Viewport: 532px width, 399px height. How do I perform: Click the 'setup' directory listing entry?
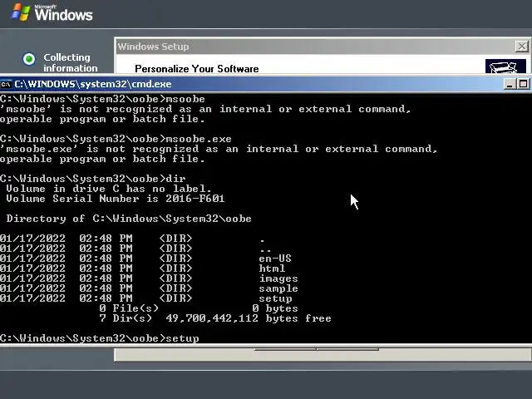pos(275,298)
